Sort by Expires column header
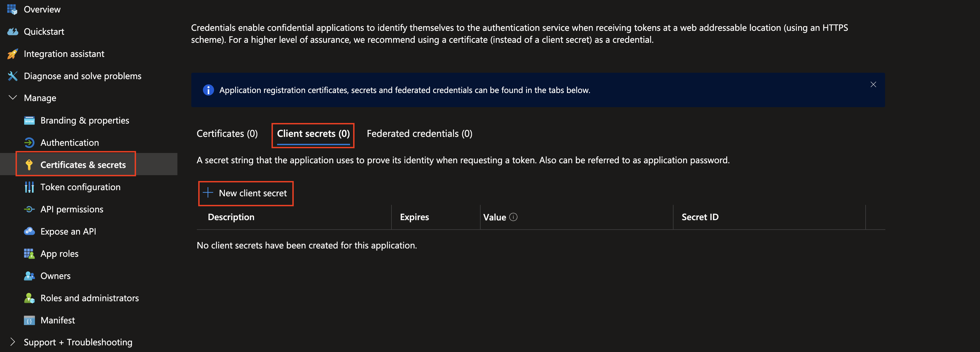The image size is (980, 352). click(x=414, y=217)
